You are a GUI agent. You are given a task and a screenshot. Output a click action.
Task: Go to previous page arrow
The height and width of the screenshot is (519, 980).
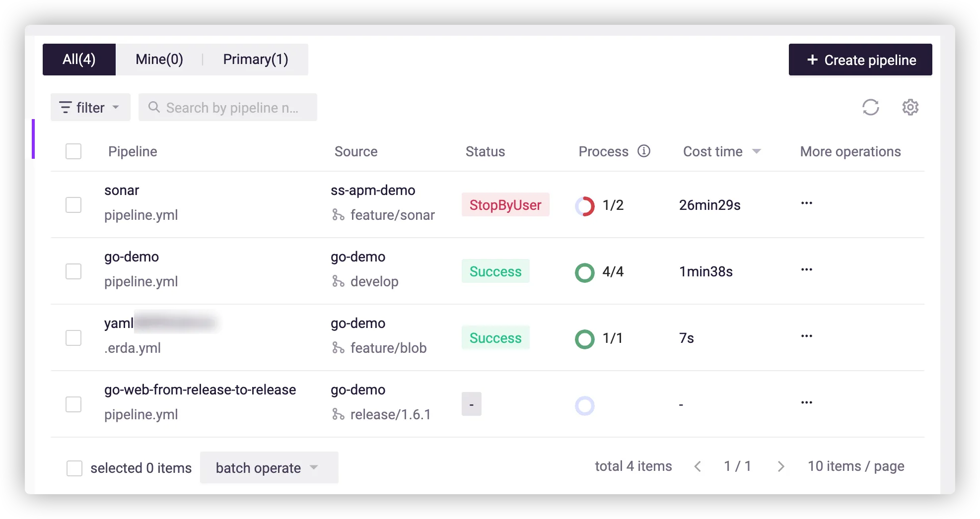click(698, 466)
